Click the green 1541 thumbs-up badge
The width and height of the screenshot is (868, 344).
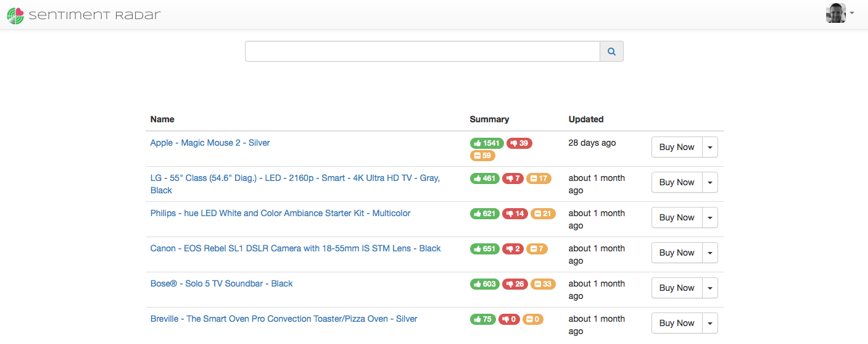487,143
